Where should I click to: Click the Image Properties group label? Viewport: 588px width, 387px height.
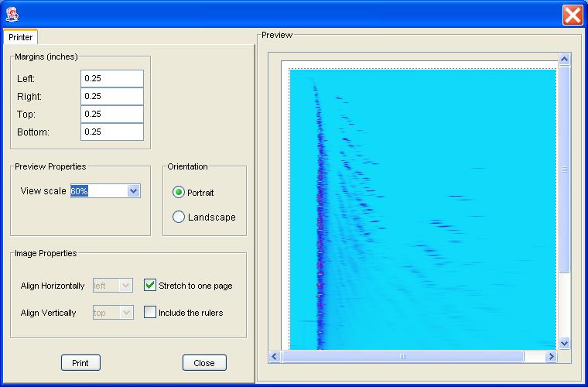46,253
